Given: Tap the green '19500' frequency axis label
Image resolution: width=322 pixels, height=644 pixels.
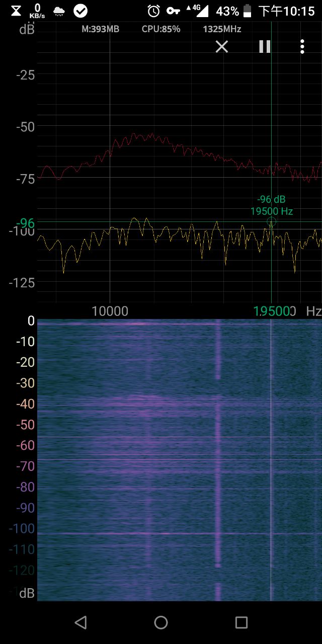Looking at the screenshot, I should (x=272, y=311).
